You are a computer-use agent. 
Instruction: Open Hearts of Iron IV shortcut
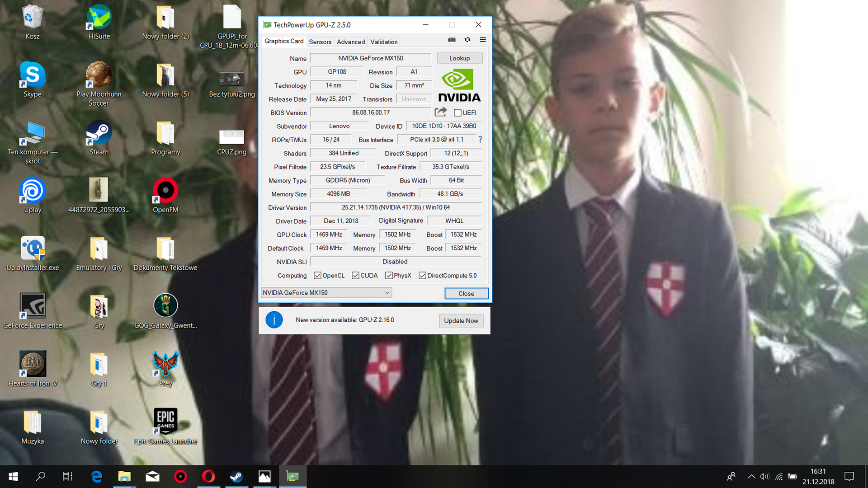pyautogui.click(x=33, y=370)
